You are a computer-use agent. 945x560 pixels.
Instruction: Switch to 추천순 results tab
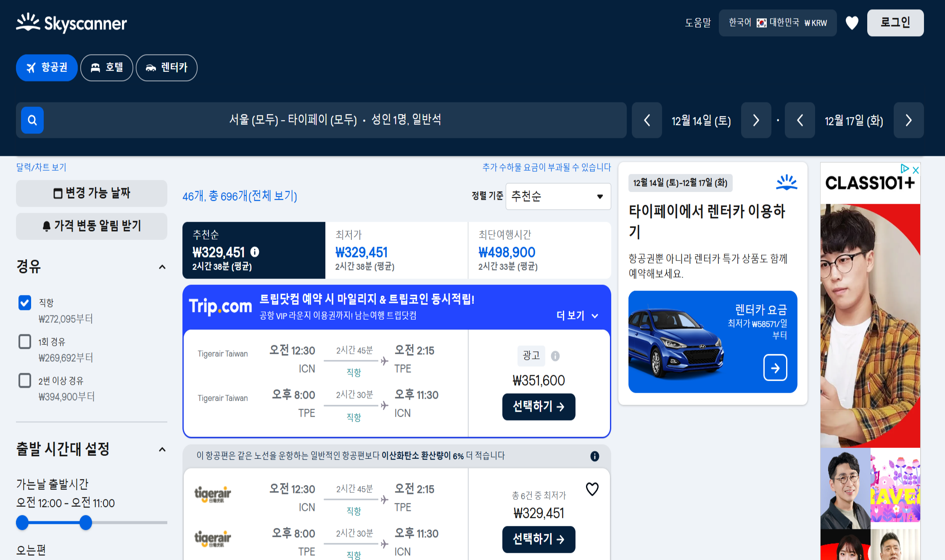(254, 250)
